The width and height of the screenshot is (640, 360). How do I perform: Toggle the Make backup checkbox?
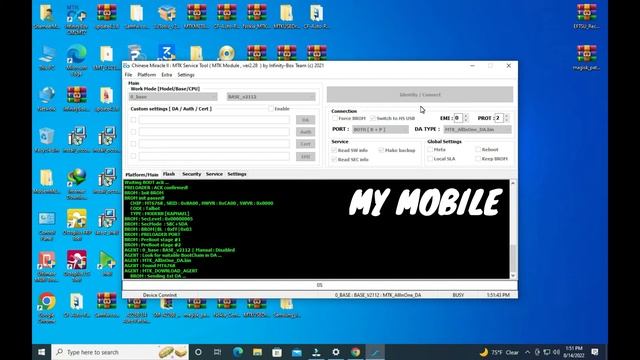pos(381,150)
